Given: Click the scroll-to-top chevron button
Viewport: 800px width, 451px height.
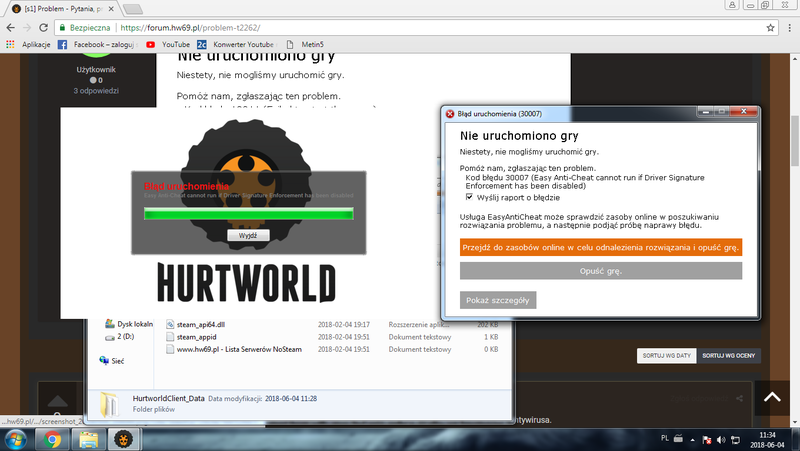Looking at the screenshot, I should click(772, 397).
